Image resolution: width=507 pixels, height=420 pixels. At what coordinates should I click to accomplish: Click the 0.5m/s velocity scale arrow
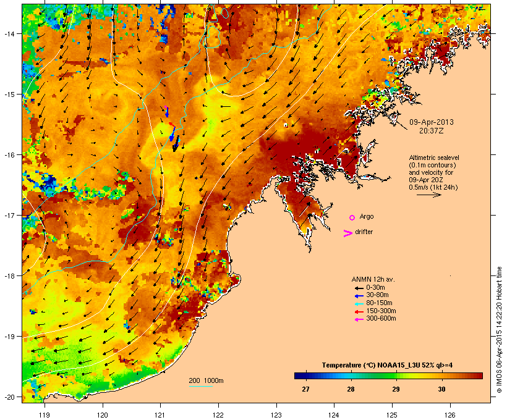tap(428, 195)
